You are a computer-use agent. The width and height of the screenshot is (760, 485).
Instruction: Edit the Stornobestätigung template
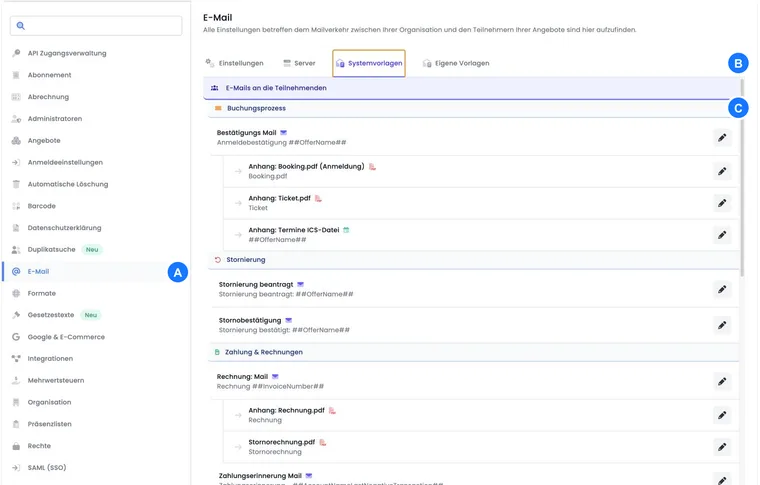pyautogui.click(x=722, y=325)
